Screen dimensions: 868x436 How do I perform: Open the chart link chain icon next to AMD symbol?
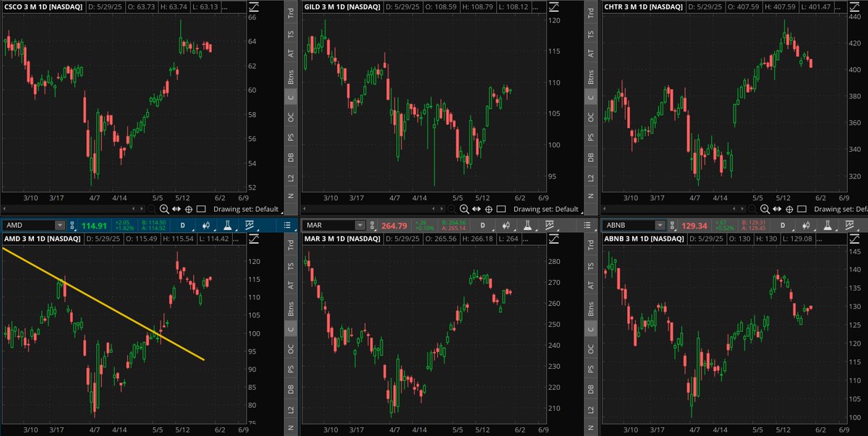coord(73,226)
